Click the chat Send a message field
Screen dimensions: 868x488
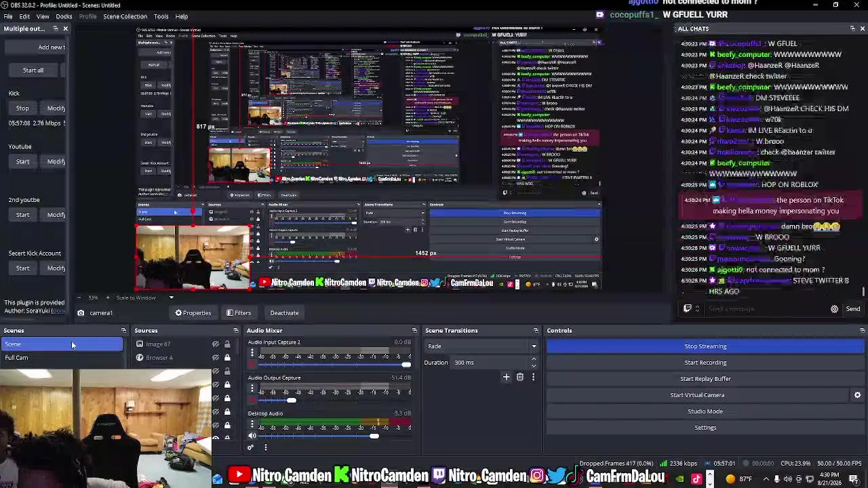[x=766, y=309]
